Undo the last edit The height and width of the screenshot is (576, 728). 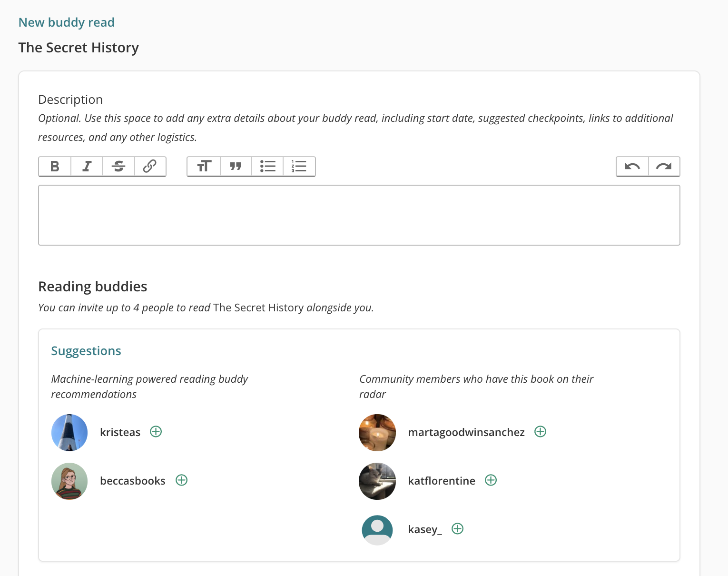point(632,167)
